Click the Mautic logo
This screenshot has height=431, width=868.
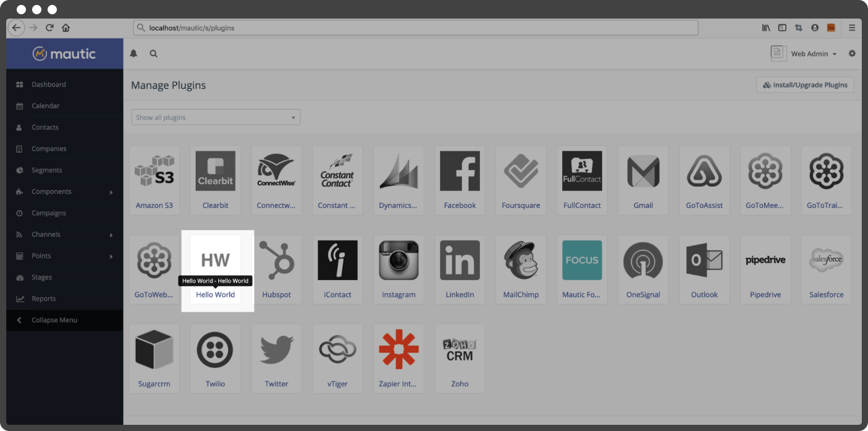coord(64,54)
